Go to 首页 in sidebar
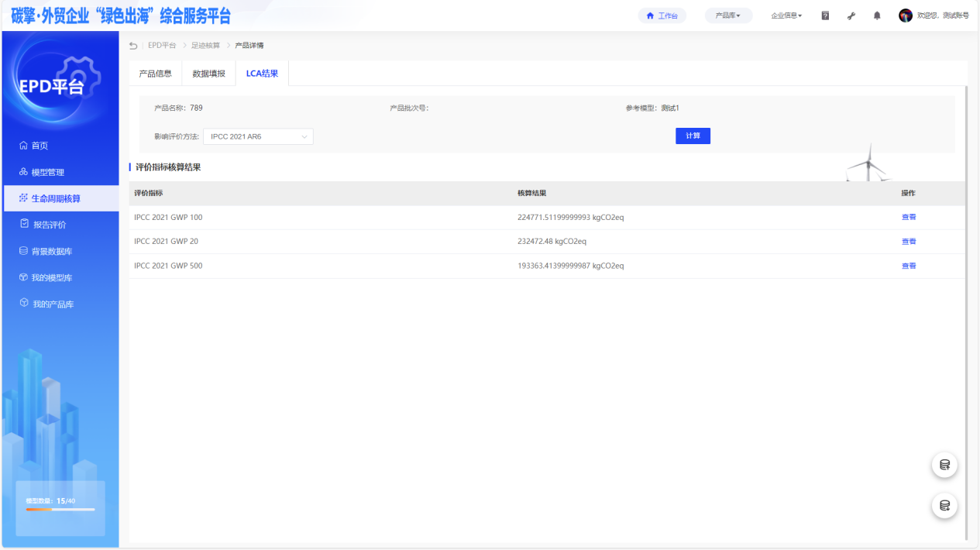The height and width of the screenshot is (550, 980). (40, 146)
